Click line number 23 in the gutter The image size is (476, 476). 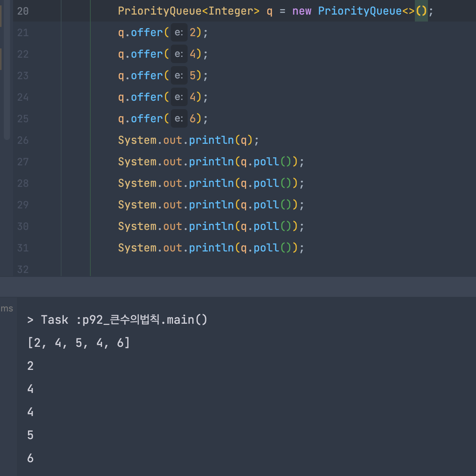coord(23,76)
